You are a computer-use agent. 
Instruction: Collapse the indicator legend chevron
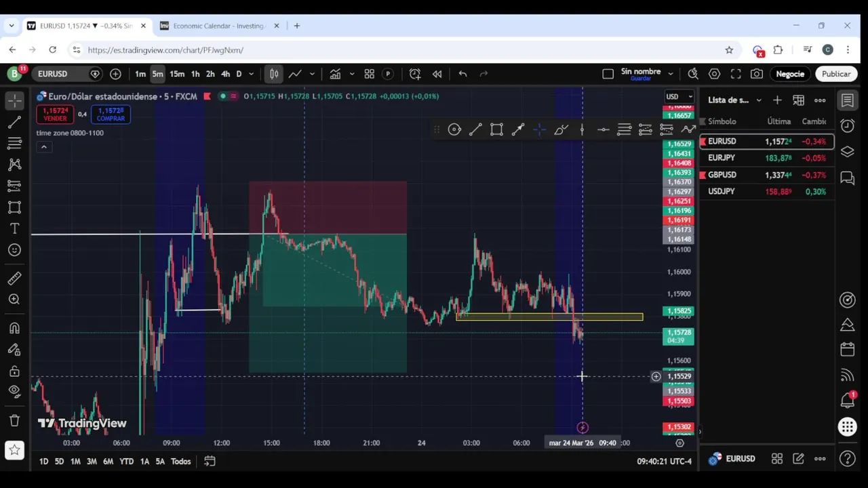(x=44, y=147)
